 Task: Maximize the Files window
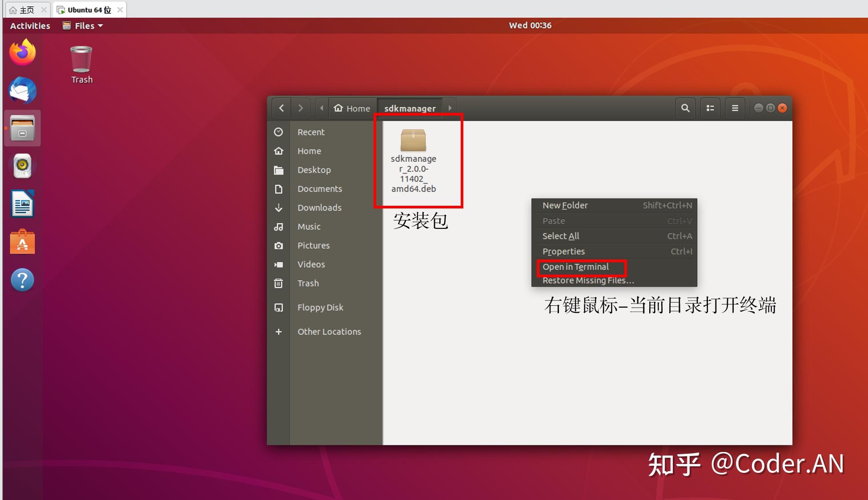pos(771,108)
